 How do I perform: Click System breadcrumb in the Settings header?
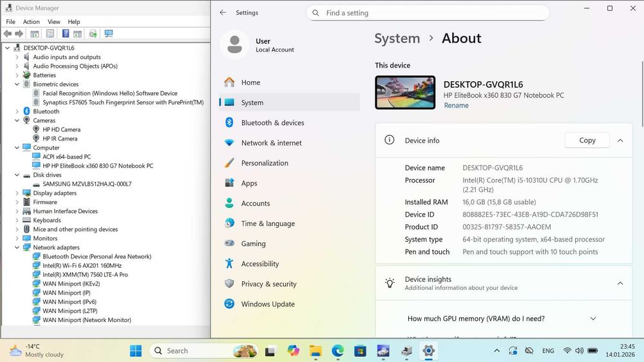tap(397, 38)
